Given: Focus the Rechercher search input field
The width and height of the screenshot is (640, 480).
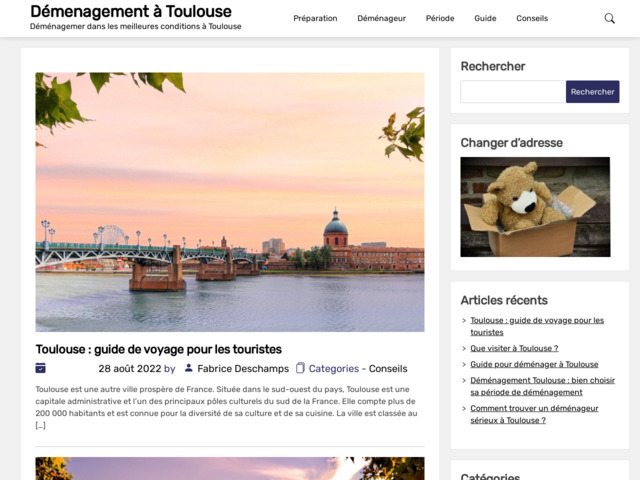Looking at the screenshot, I should coord(513,91).
